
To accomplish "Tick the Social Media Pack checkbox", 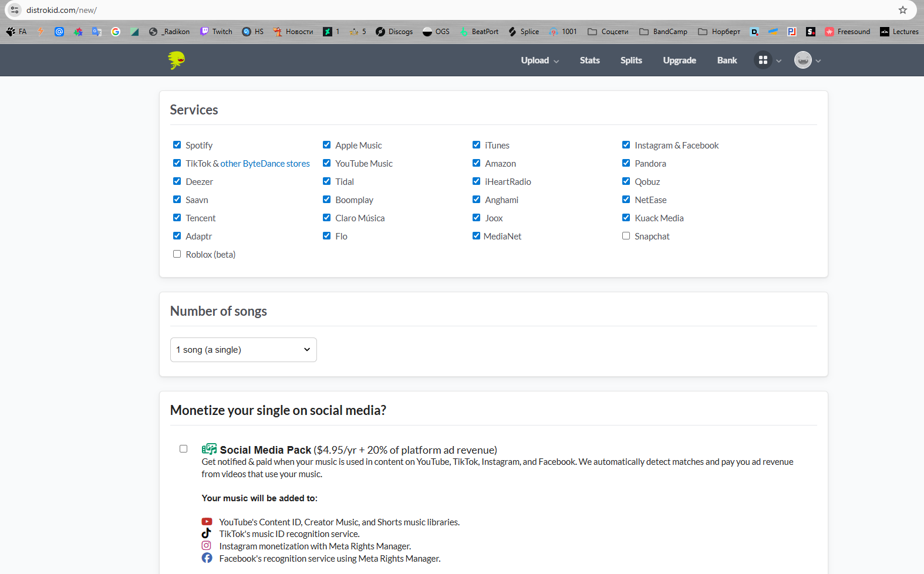I will 183,449.
